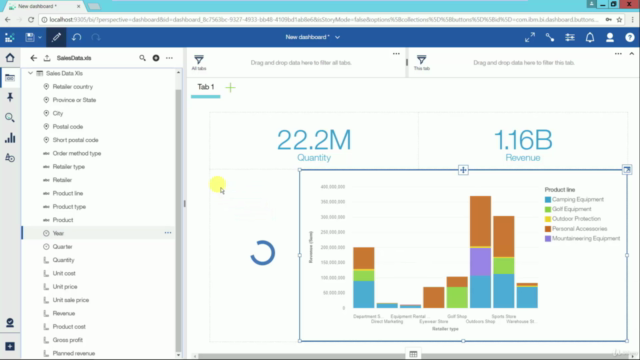Open the help question mark icon
This screenshot has width=640, height=360.
coord(630,38)
